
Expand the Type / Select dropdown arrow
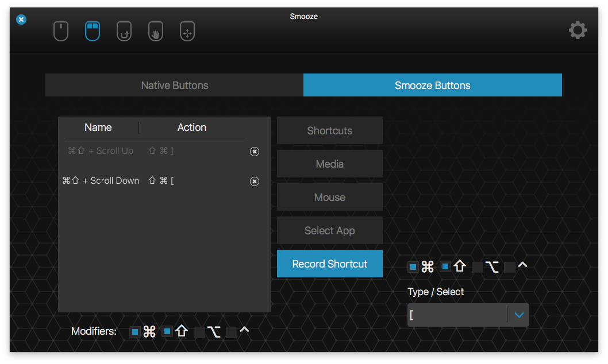[519, 315]
